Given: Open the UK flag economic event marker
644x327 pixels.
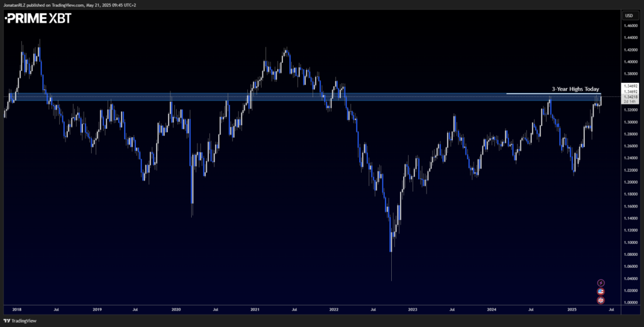Looking at the screenshot, I should point(601,301).
